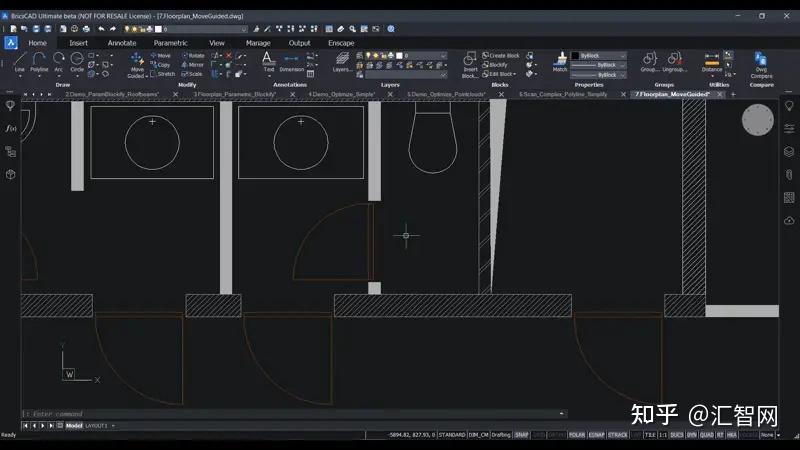Select the Polyline tool
Viewport: 800px width, 450px height.
[39, 62]
